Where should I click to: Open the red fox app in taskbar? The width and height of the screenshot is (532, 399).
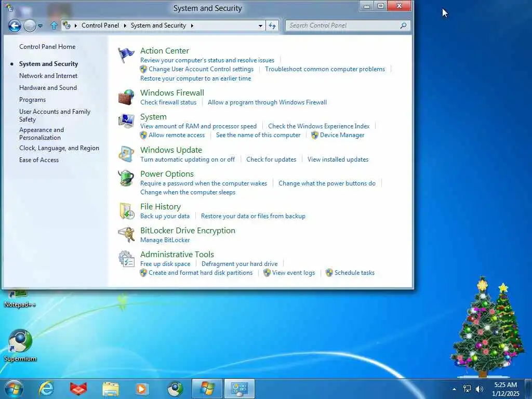[78, 389]
